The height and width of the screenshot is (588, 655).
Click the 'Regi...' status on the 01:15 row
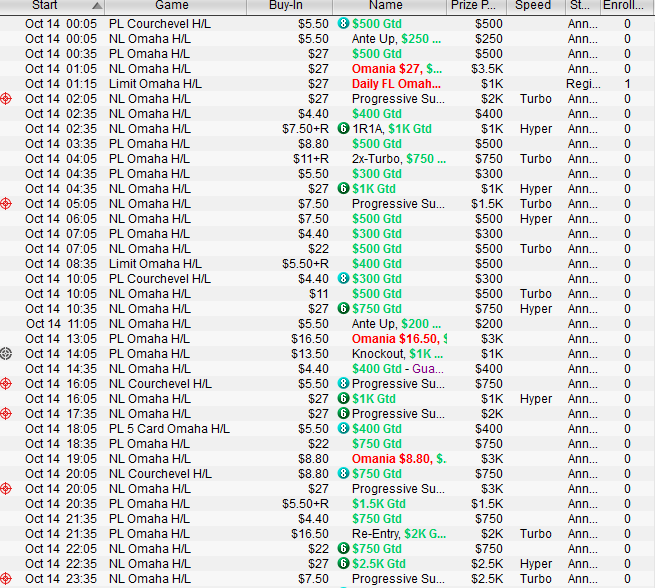pyautogui.click(x=583, y=84)
